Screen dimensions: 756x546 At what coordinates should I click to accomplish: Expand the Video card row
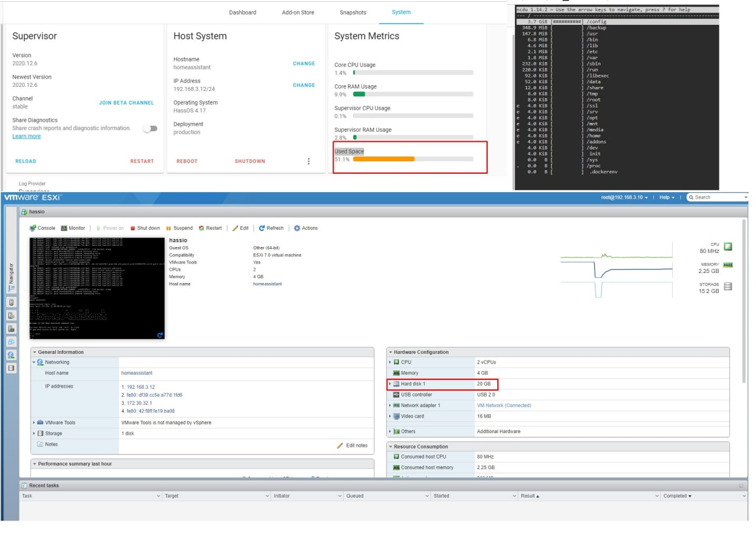[390, 417]
